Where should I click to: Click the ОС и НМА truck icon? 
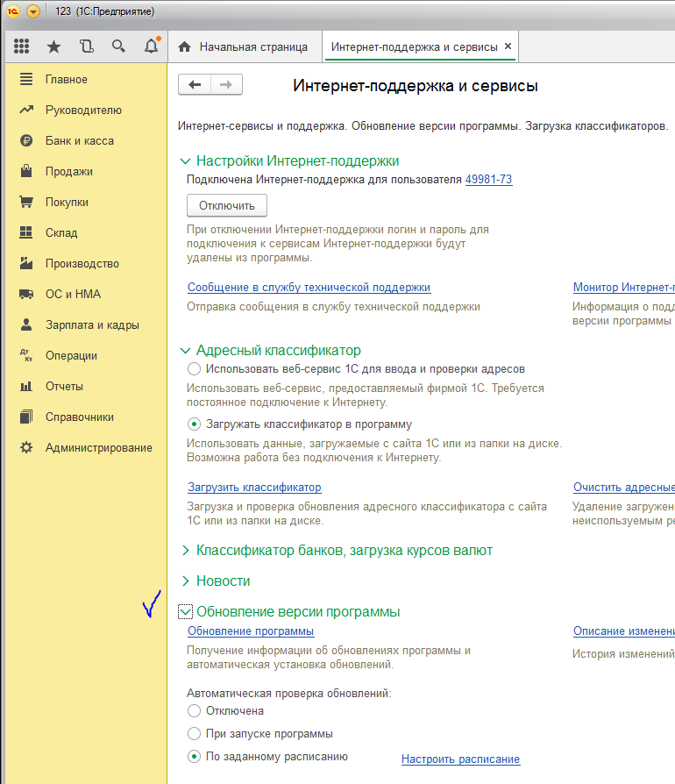[26, 294]
